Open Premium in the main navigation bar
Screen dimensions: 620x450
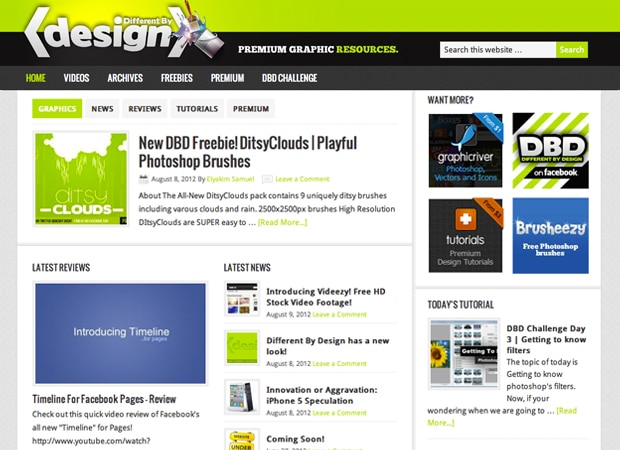(x=227, y=78)
